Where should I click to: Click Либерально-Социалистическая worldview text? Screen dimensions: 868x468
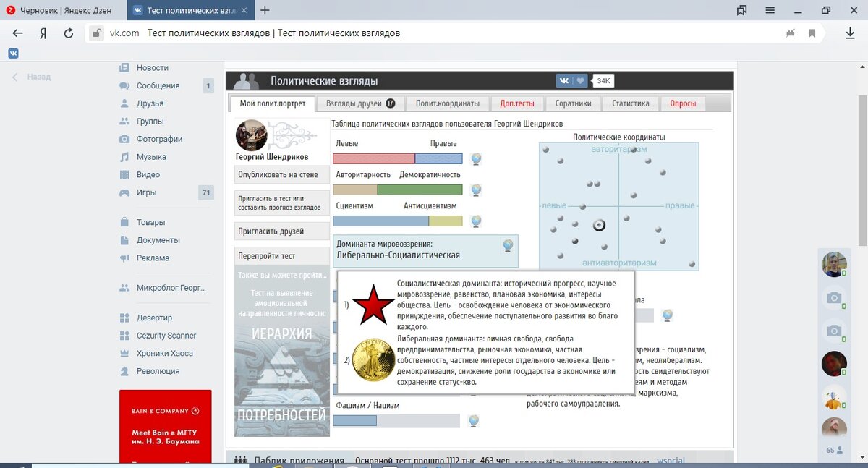click(399, 255)
